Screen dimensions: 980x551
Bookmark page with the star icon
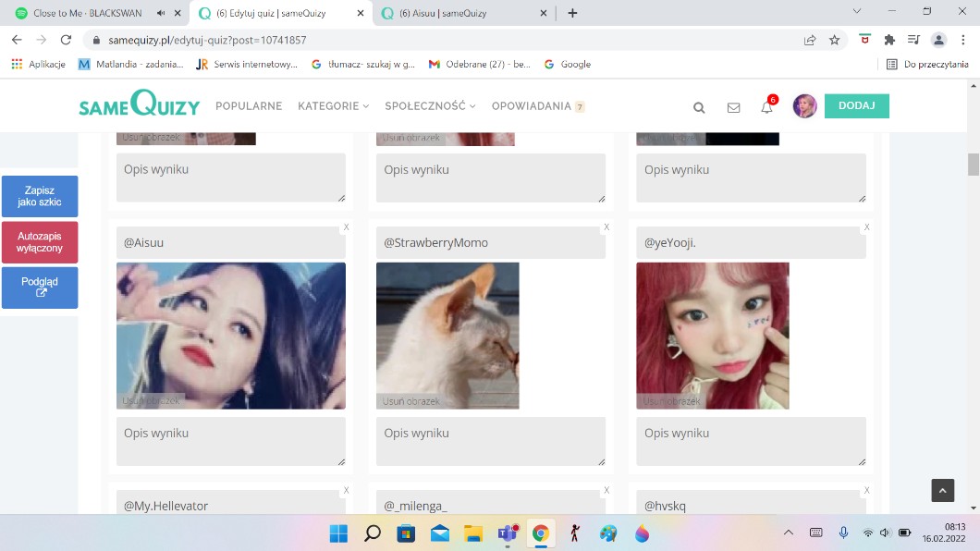coord(835,40)
